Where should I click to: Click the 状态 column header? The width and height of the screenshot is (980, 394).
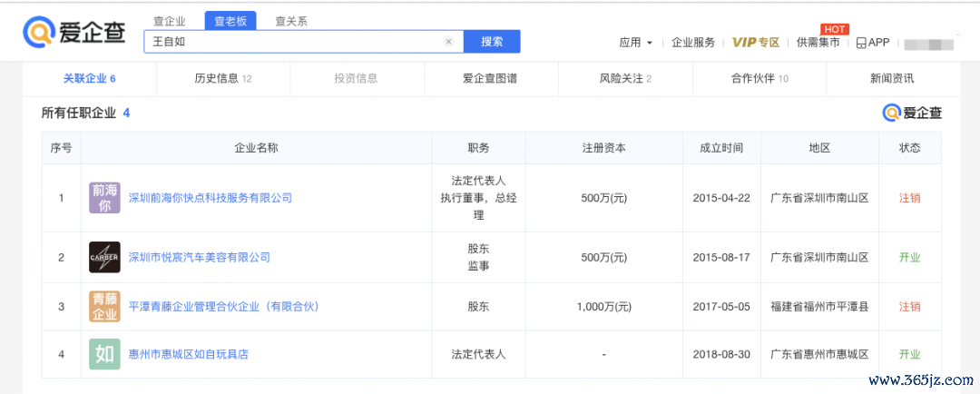909,148
